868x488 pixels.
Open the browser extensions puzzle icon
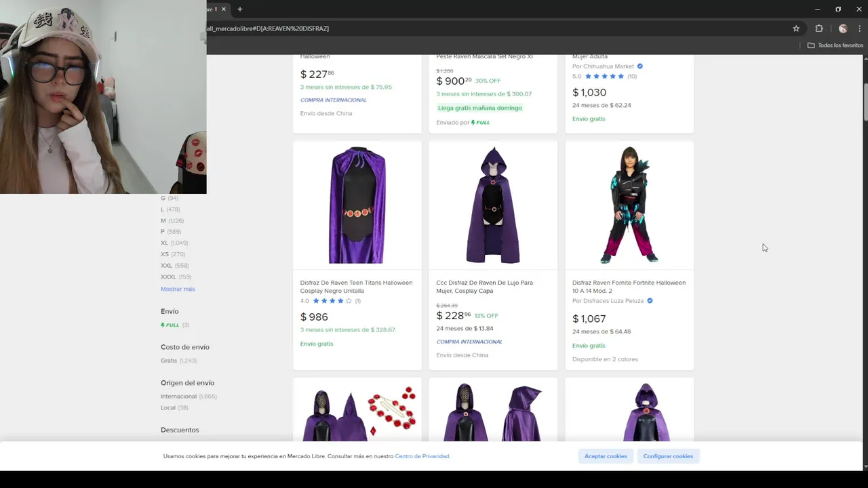click(x=818, y=28)
